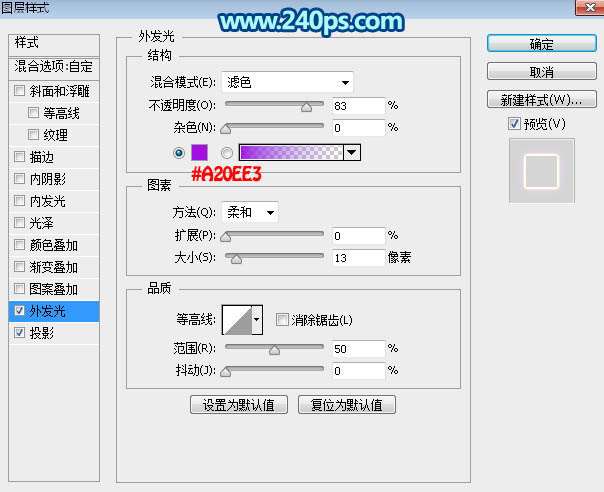604x492 pixels.
Task: Click the 杂色 slider handle
Action: click(226, 129)
